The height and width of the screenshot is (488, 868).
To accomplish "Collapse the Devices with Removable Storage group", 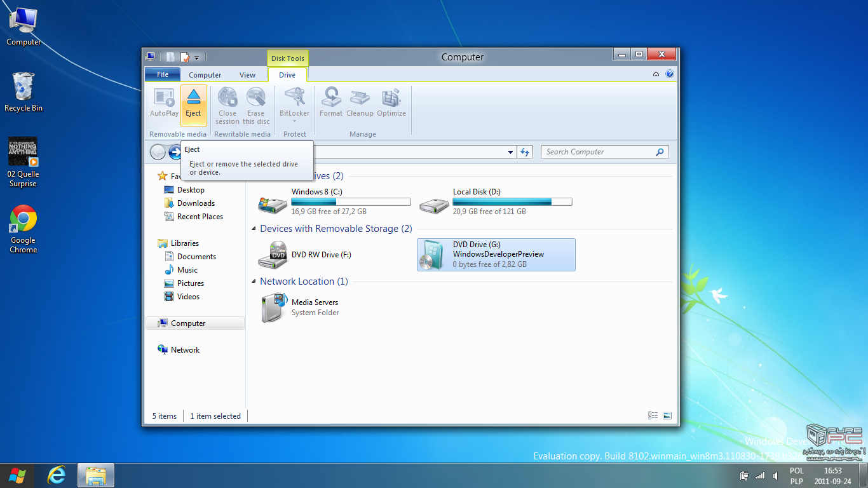I will (x=254, y=229).
